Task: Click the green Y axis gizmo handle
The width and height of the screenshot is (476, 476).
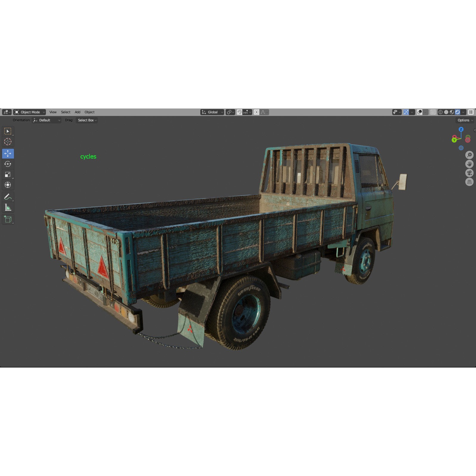Action: click(x=454, y=140)
